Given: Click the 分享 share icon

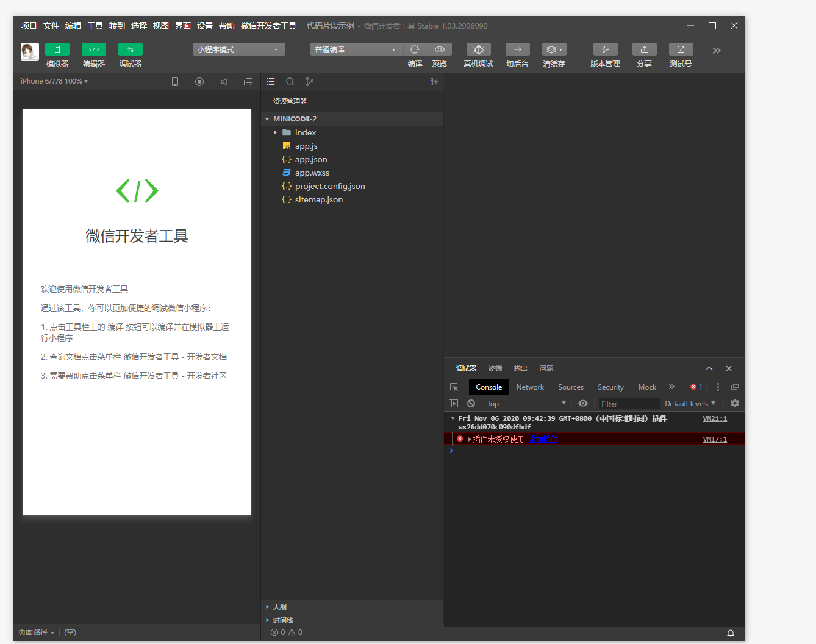Looking at the screenshot, I should 645,49.
